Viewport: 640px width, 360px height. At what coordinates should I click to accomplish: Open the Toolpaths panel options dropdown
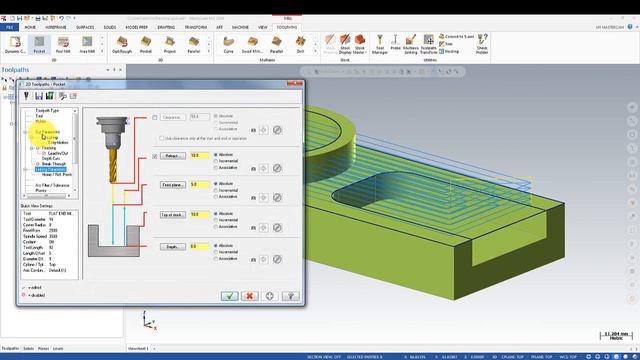[108, 70]
